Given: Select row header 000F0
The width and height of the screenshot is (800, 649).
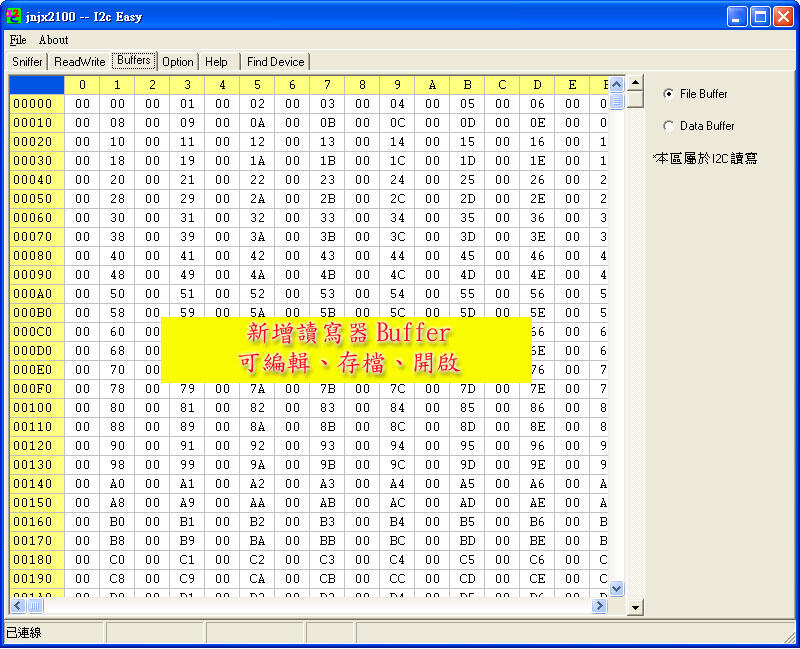Looking at the screenshot, I should point(37,389).
